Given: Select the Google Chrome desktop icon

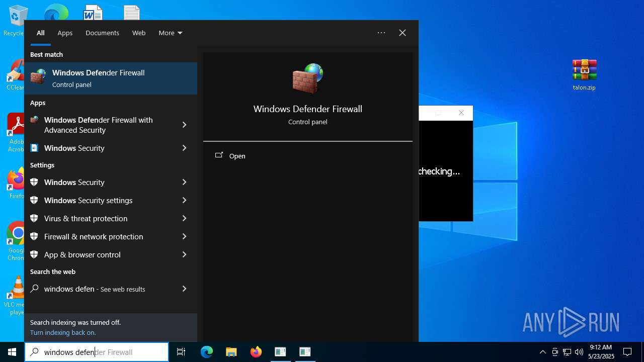Looking at the screenshot, I should point(15,241).
